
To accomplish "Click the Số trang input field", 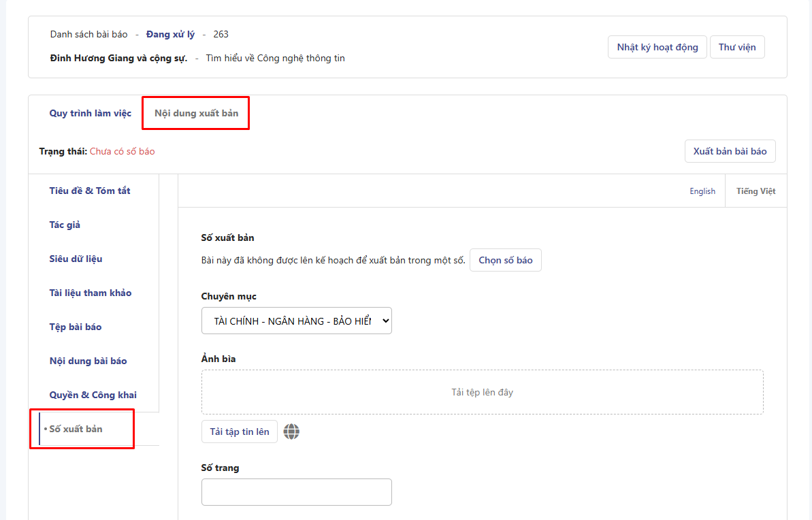I will point(296,492).
